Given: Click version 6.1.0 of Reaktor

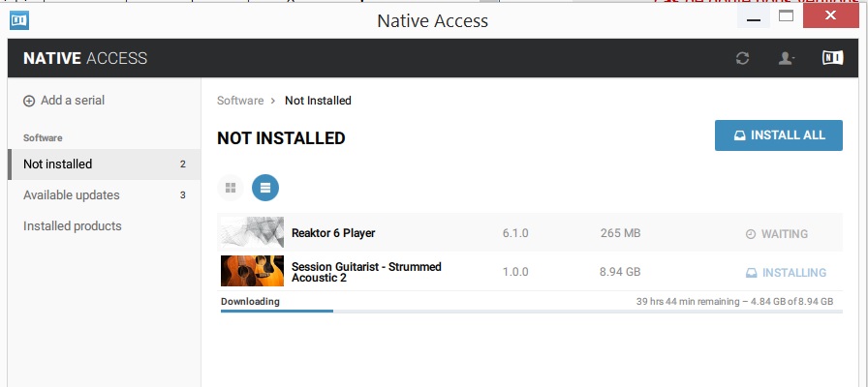Looking at the screenshot, I should click(x=515, y=233).
